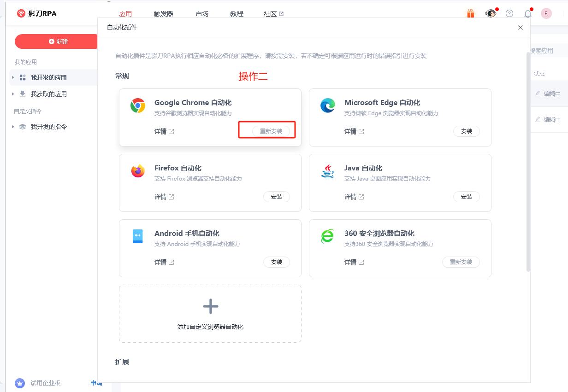The height and width of the screenshot is (392, 568).
Task: Open the gift box icon
Action: (470, 13)
